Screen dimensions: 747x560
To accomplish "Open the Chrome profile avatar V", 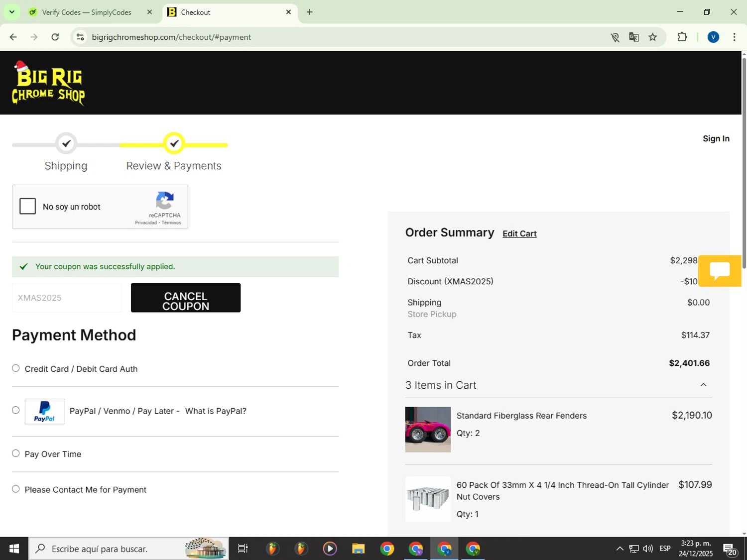I will 713,37.
